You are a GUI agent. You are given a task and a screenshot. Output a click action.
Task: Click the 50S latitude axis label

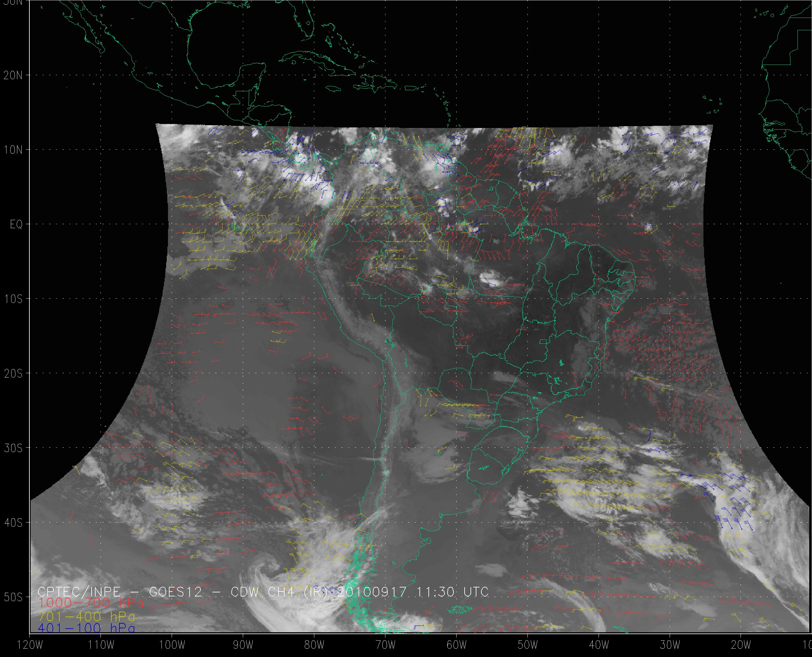[13, 597]
